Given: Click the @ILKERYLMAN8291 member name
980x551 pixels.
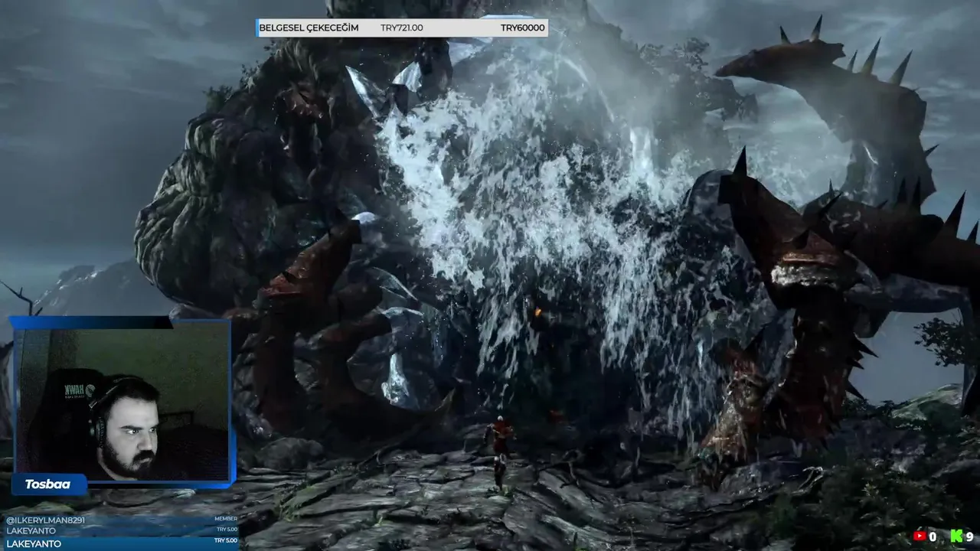Looking at the screenshot, I should coord(45,520).
